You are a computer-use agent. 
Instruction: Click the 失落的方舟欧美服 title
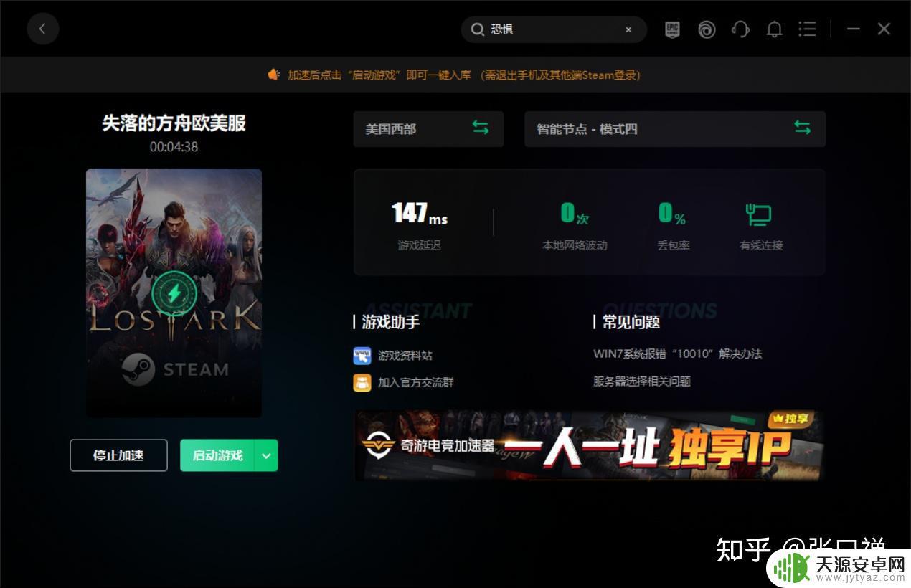[174, 123]
